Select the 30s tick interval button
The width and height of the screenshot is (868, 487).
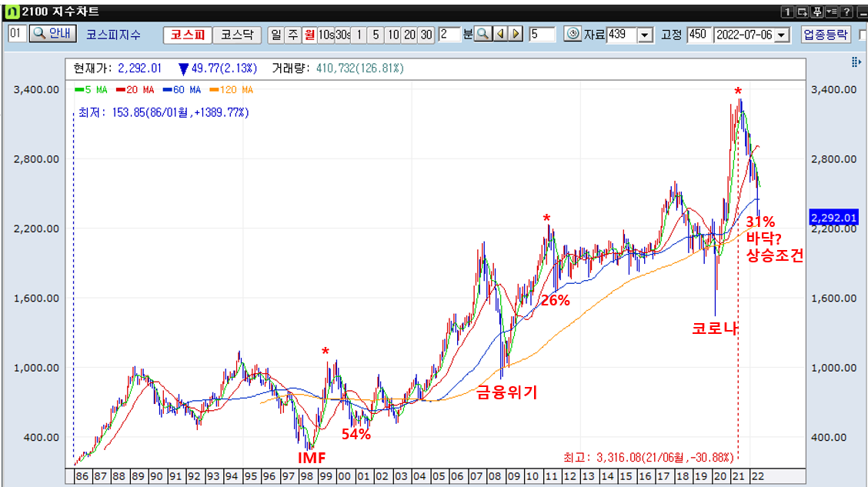click(x=342, y=35)
